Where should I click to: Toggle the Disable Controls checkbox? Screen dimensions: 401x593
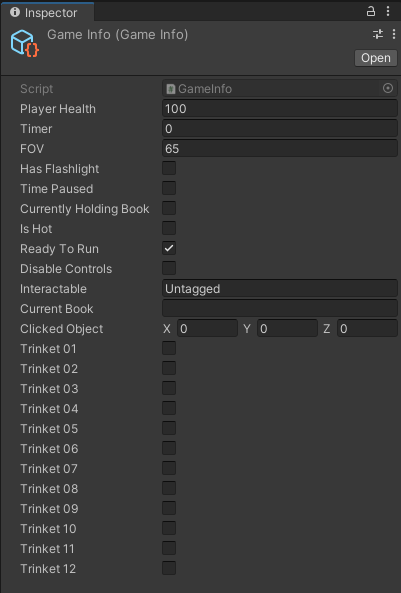click(169, 269)
